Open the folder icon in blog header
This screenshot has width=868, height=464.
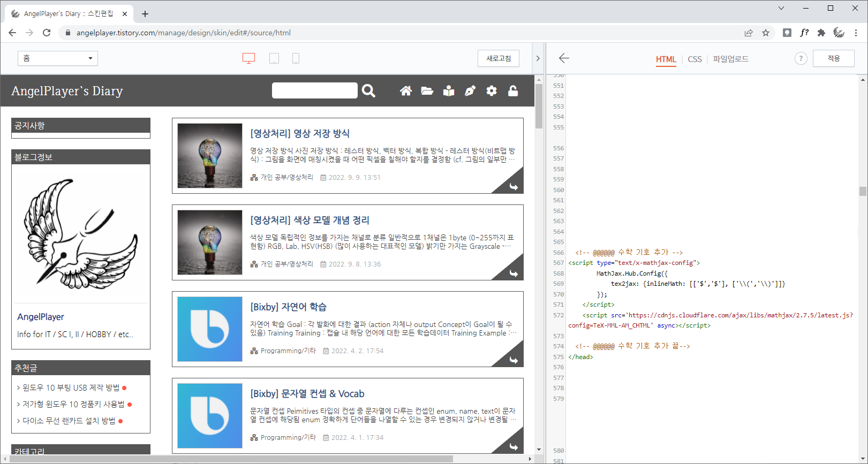[427, 91]
